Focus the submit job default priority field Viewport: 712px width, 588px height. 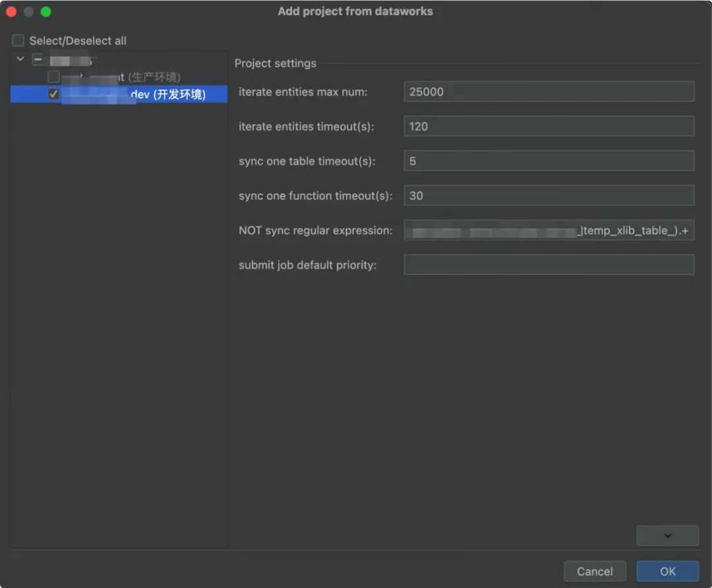549,265
